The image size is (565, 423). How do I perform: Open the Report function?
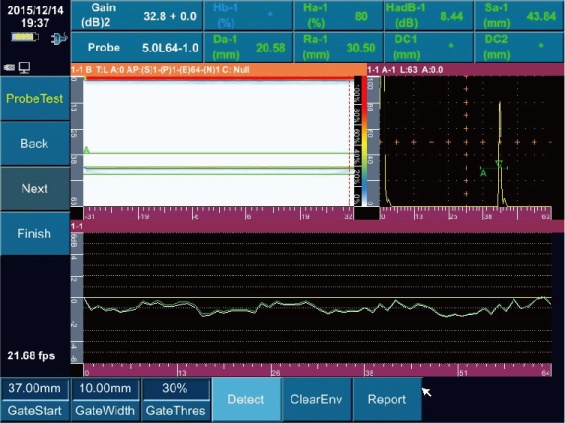(387, 399)
